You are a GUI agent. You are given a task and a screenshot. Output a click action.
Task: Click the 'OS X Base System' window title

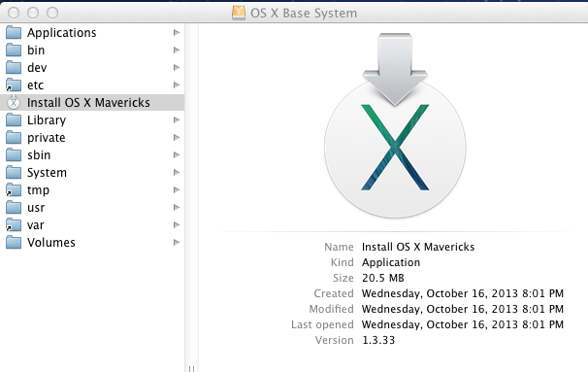[x=304, y=14]
